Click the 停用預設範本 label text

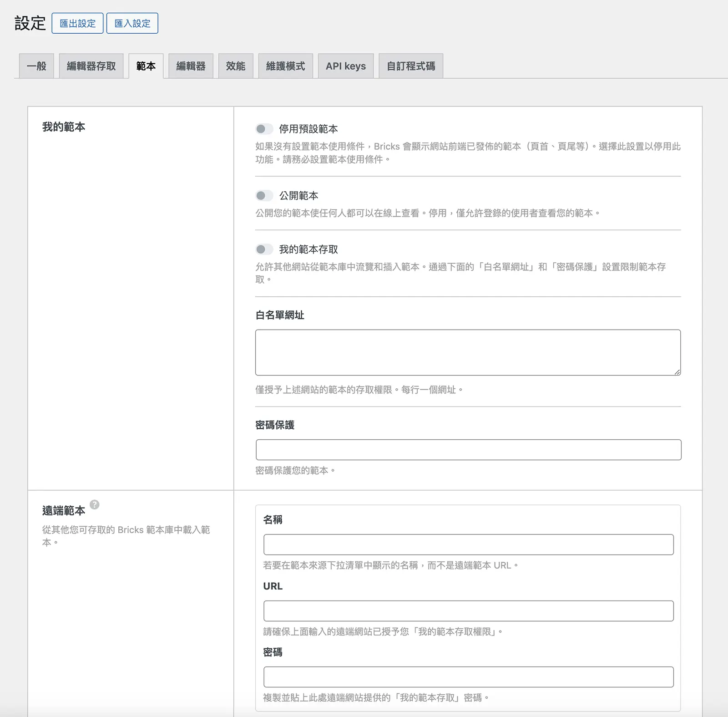pyautogui.click(x=308, y=129)
